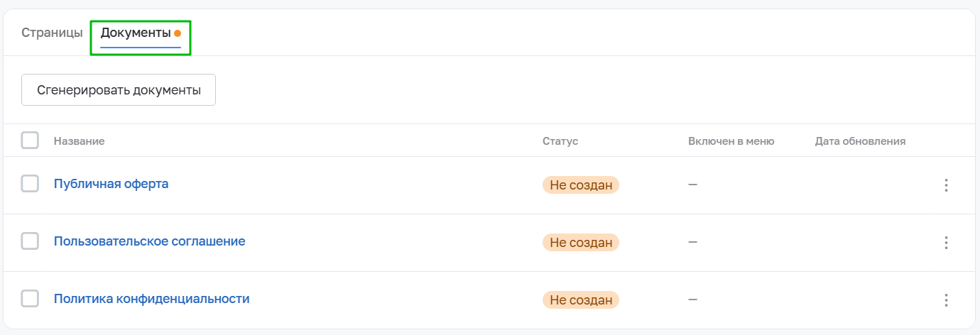Screen dimensions: 980x335
Task: Click the Не создан badge for Пользовательское соглашение
Action: click(581, 243)
